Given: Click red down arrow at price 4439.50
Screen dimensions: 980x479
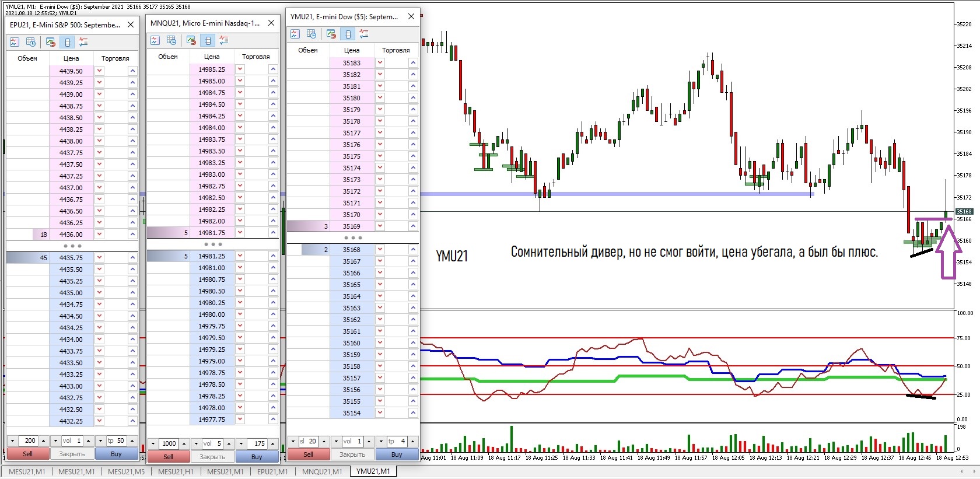Looking at the screenshot, I should pyautogui.click(x=99, y=71).
